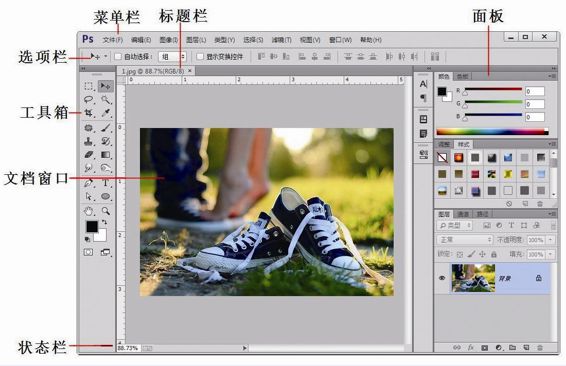The image size is (566, 366).
Task: Swap foreground and background colors
Action: click(x=104, y=222)
